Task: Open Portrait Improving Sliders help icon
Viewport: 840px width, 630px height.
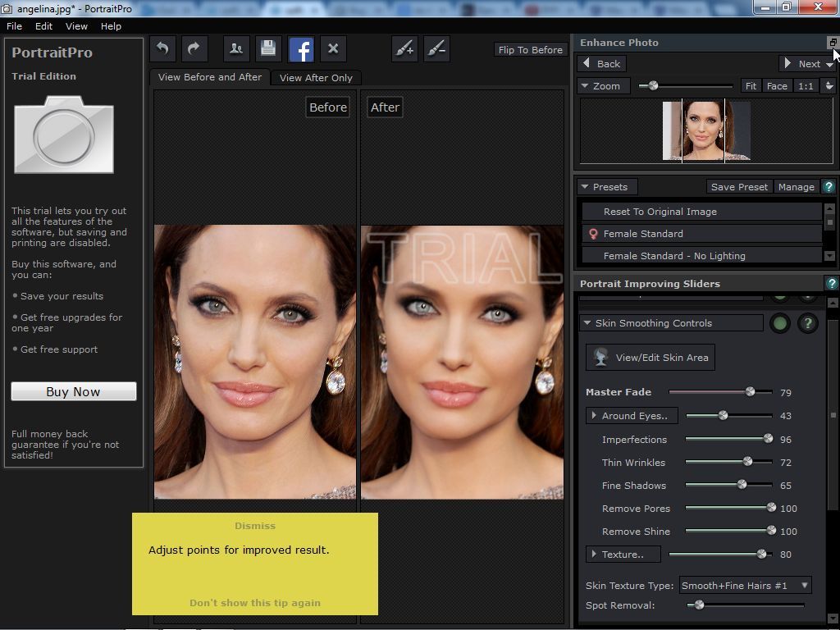Action: pos(832,283)
